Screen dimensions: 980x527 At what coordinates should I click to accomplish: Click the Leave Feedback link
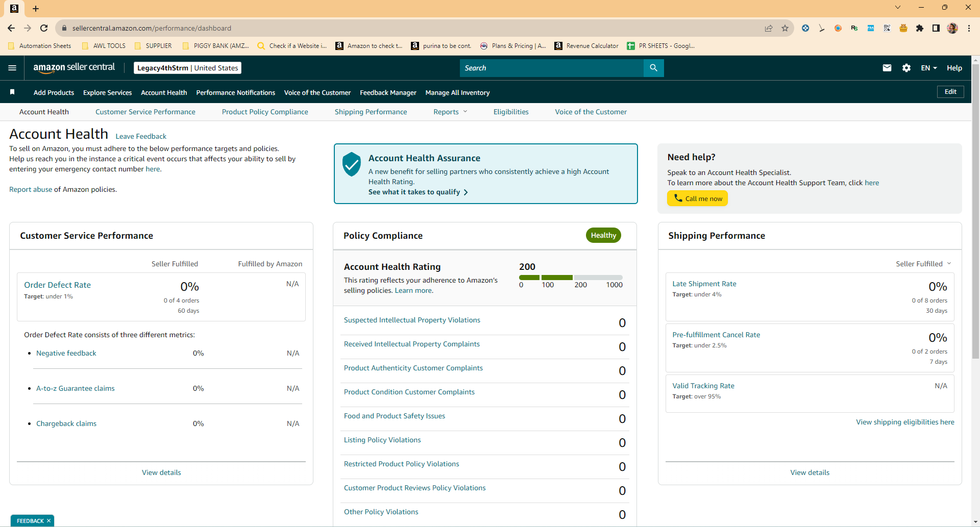(x=141, y=136)
